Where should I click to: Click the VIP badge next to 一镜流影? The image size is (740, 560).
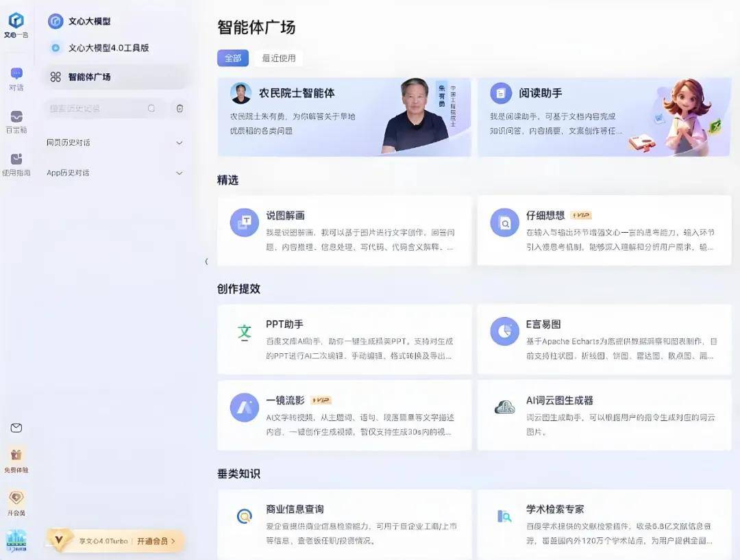tap(321, 400)
